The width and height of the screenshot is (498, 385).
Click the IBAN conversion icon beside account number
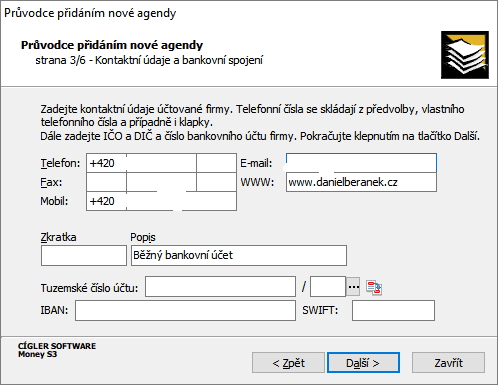pyautogui.click(x=374, y=287)
